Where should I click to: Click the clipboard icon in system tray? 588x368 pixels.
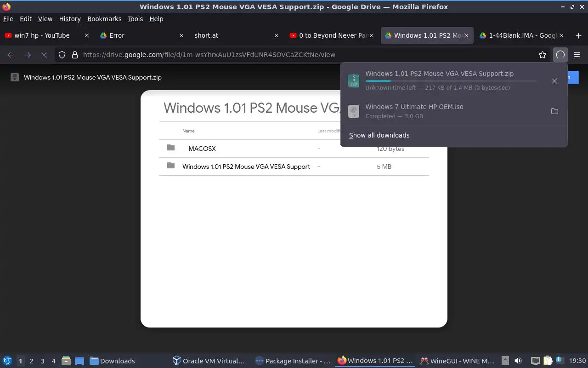click(548, 361)
